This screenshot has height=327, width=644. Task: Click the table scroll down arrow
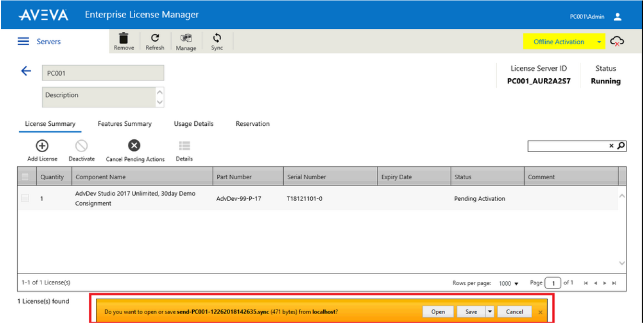pyautogui.click(x=622, y=263)
